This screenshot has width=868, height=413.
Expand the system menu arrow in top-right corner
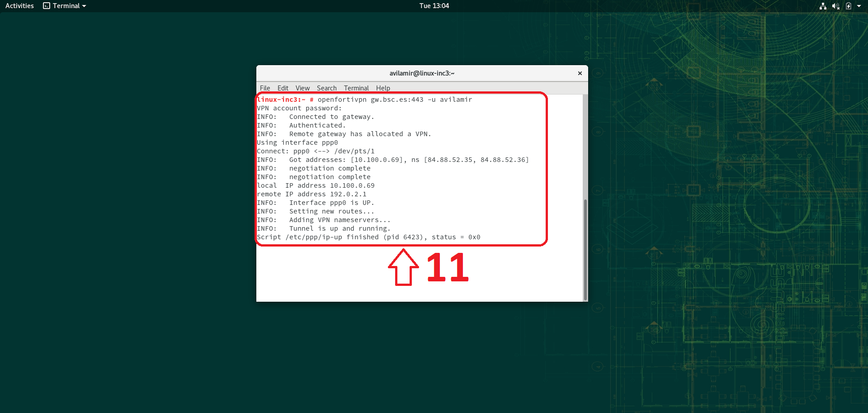[859, 6]
